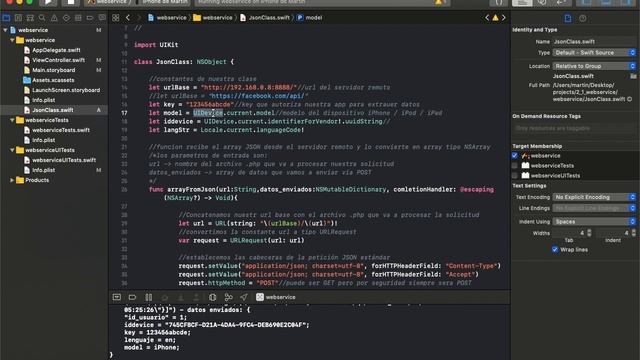This screenshot has height=360, width=640.
Task: Uncheck webservice target membership
Action: [x=515, y=156]
